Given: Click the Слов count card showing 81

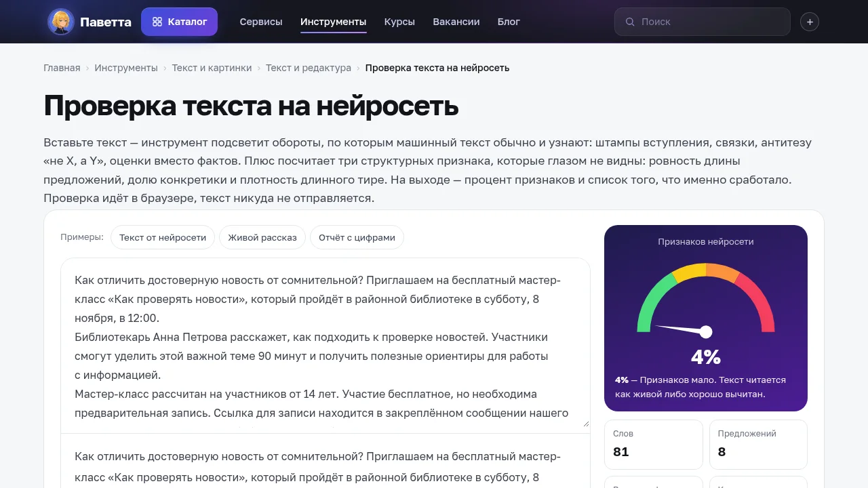Looking at the screenshot, I should [x=654, y=445].
